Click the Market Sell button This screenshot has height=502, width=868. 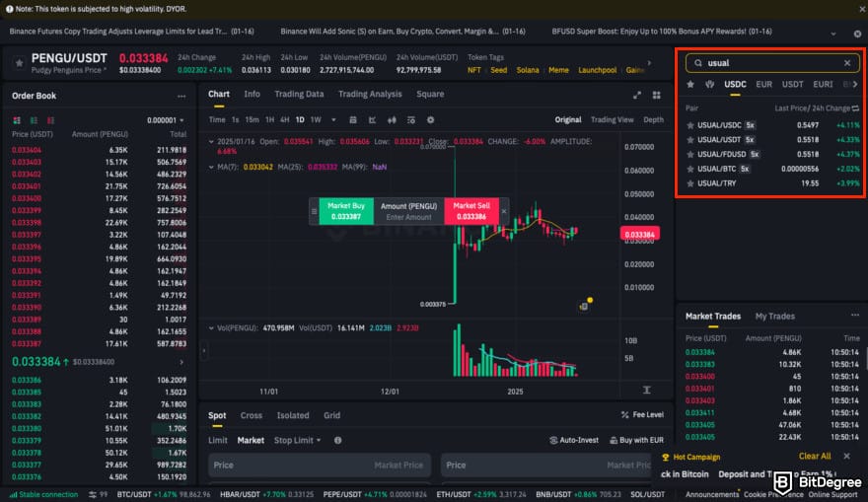pos(471,211)
